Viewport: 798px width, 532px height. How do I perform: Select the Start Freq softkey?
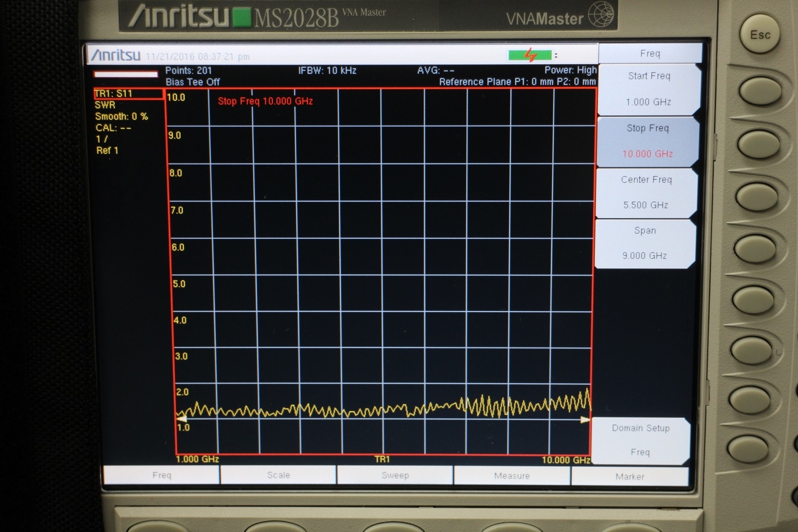click(x=650, y=89)
